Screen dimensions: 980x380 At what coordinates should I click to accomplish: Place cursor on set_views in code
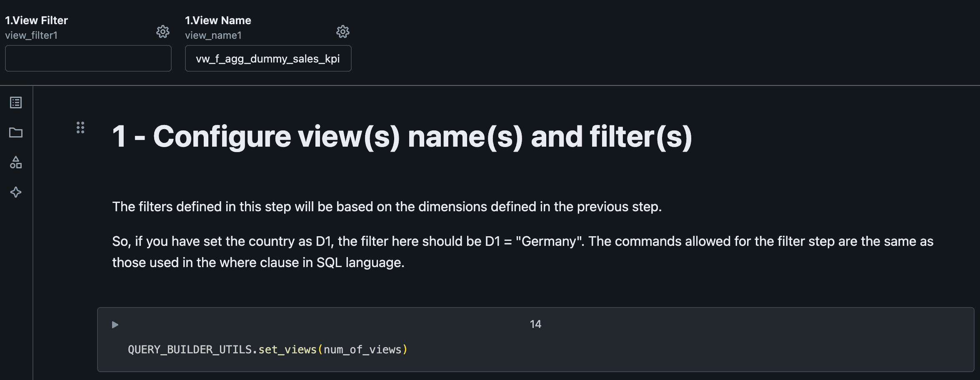[287, 350]
